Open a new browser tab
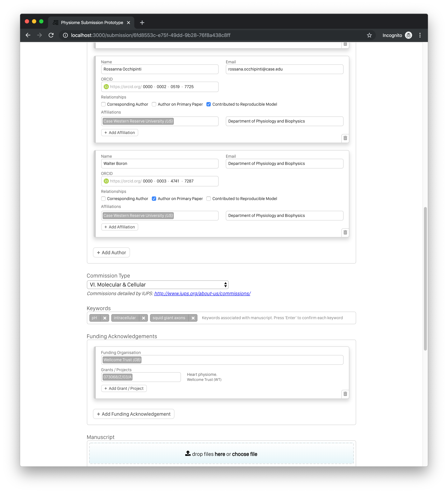The height and width of the screenshot is (493, 448). tap(142, 22)
